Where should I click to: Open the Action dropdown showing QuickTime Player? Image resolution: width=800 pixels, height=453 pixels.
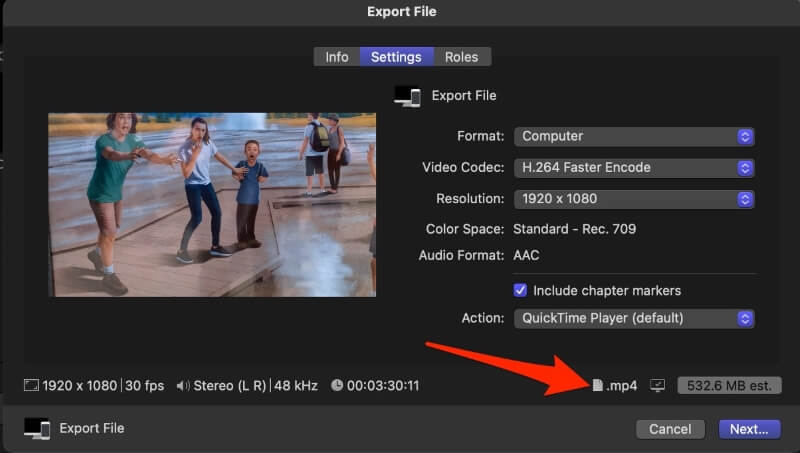(634, 318)
